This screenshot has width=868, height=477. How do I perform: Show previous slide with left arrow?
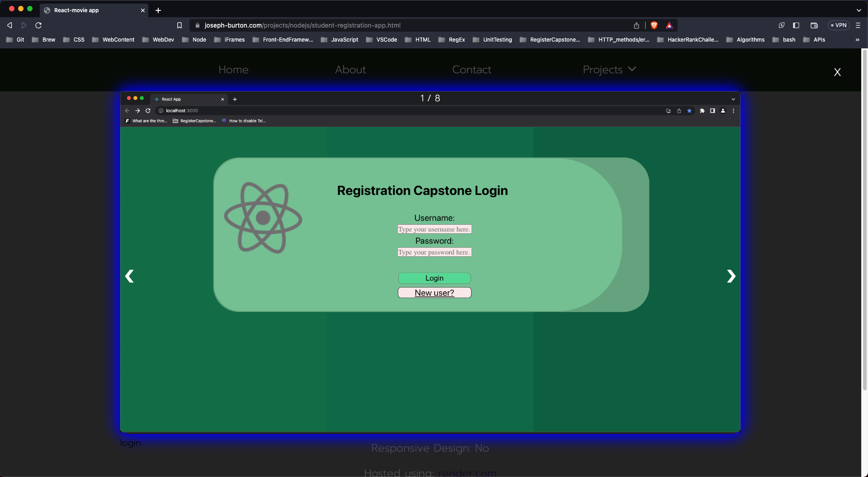pos(129,276)
